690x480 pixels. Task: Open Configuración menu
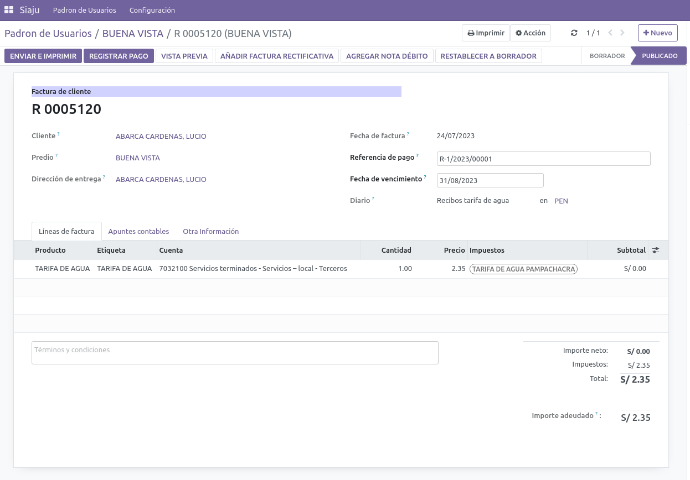152,10
